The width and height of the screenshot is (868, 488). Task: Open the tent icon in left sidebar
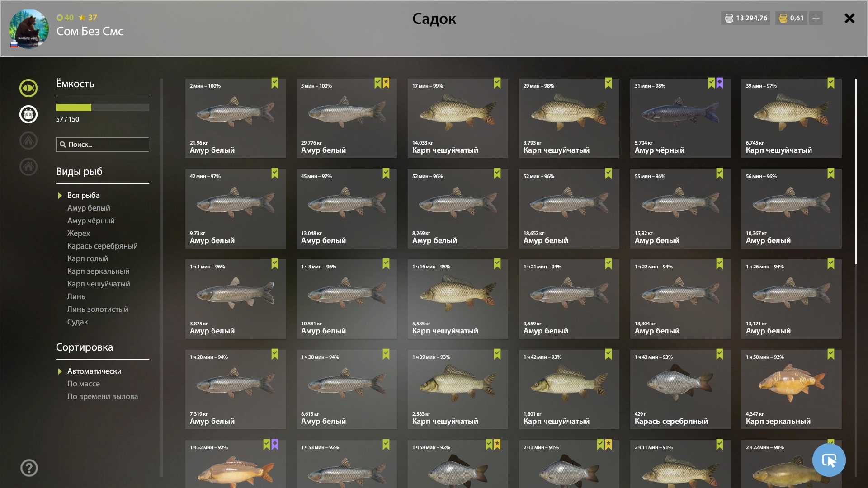28,141
